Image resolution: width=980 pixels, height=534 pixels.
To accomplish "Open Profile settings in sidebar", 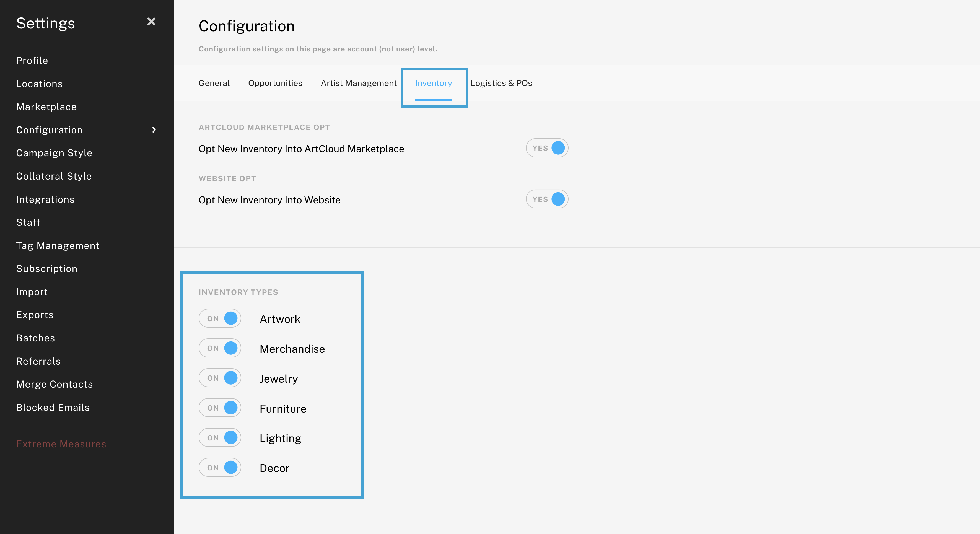I will coord(32,61).
